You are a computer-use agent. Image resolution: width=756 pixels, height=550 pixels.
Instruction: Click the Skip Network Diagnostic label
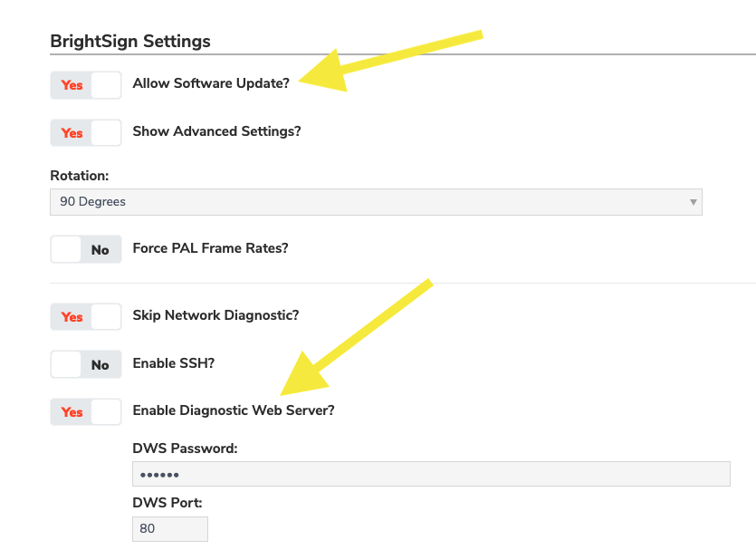tap(215, 315)
